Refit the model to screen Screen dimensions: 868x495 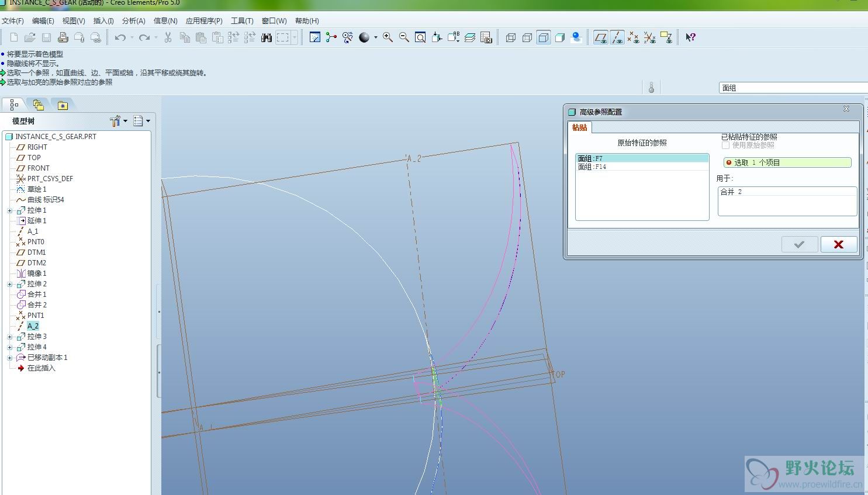point(420,37)
